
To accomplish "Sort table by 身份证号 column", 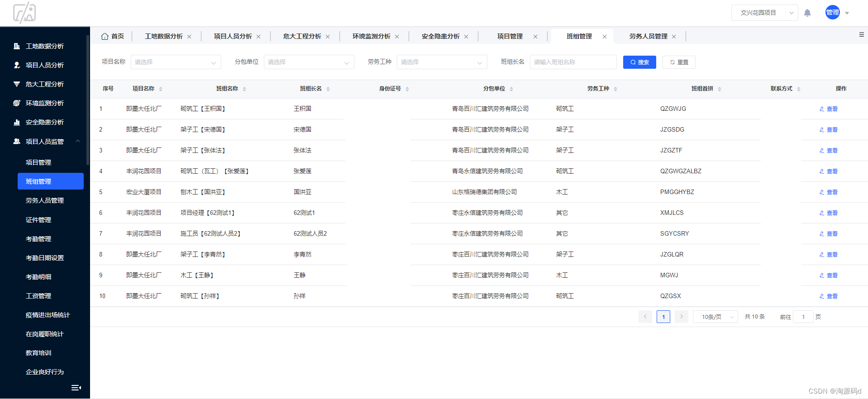I will [407, 89].
